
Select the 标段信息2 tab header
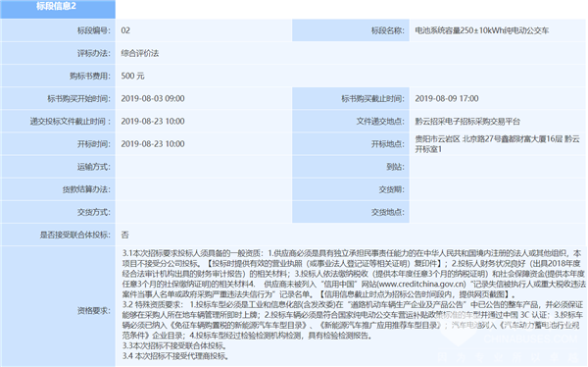[58, 8]
